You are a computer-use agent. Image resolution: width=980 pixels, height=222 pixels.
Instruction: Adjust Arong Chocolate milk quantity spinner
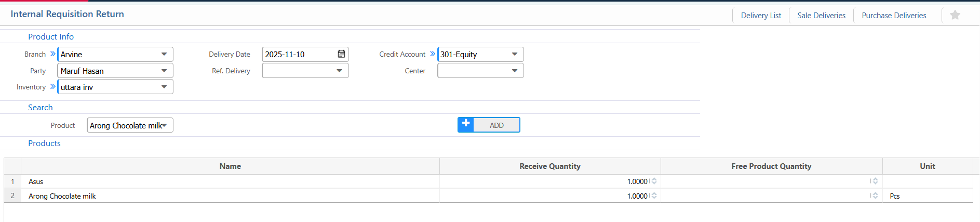coord(654,195)
